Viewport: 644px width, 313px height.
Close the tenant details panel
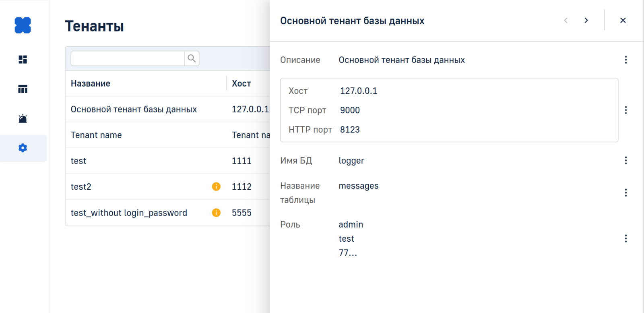pyautogui.click(x=623, y=21)
